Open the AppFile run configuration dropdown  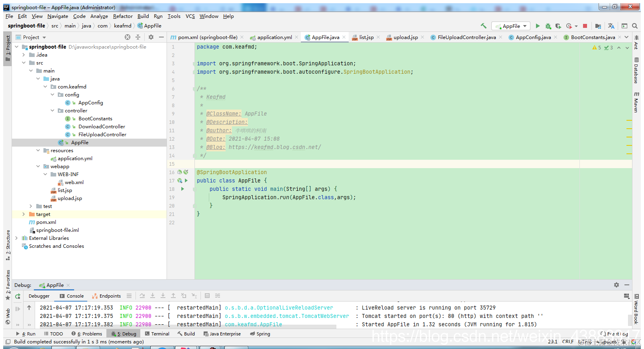pyautogui.click(x=511, y=26)
